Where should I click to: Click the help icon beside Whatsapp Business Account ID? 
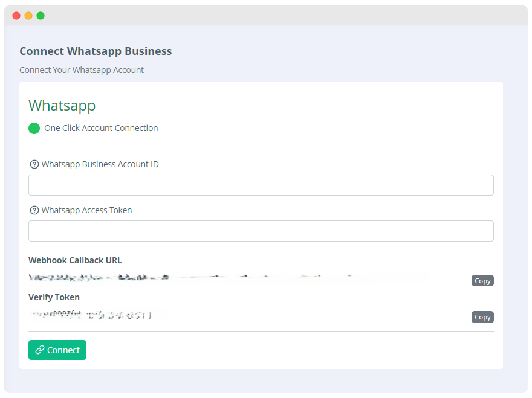[x=34, y=164]
